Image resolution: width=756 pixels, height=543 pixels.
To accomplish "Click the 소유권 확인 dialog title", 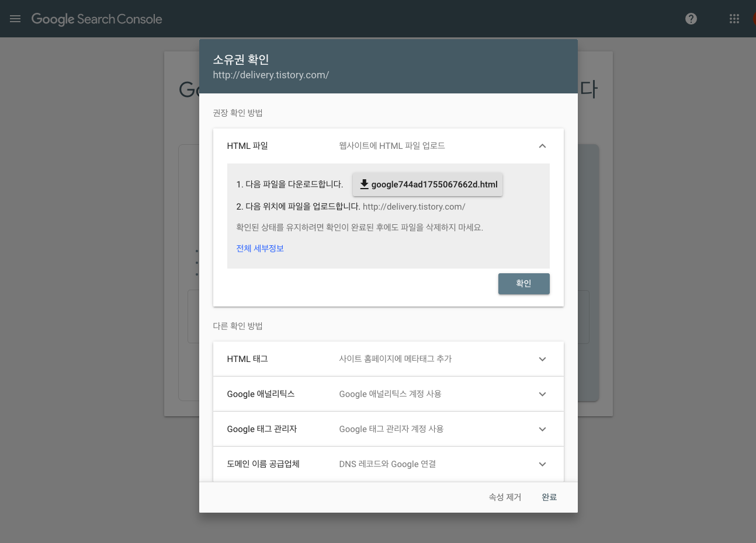I will (x=241, y=60).
